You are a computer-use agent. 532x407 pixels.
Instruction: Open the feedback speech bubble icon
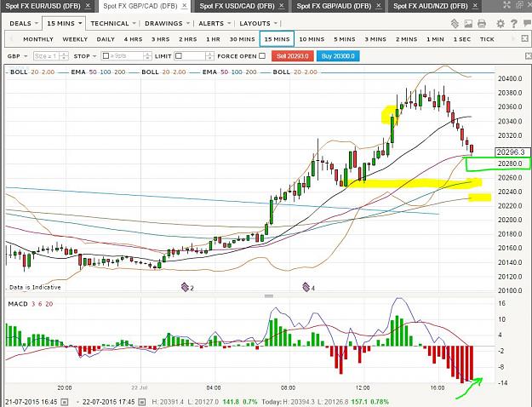coord(527,24)
